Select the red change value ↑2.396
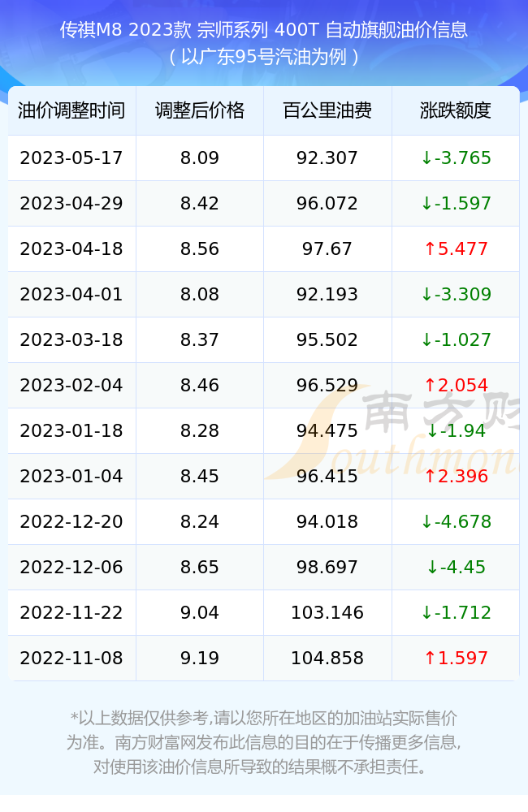Viewport: 528px width, 812px height. [456, 476]
